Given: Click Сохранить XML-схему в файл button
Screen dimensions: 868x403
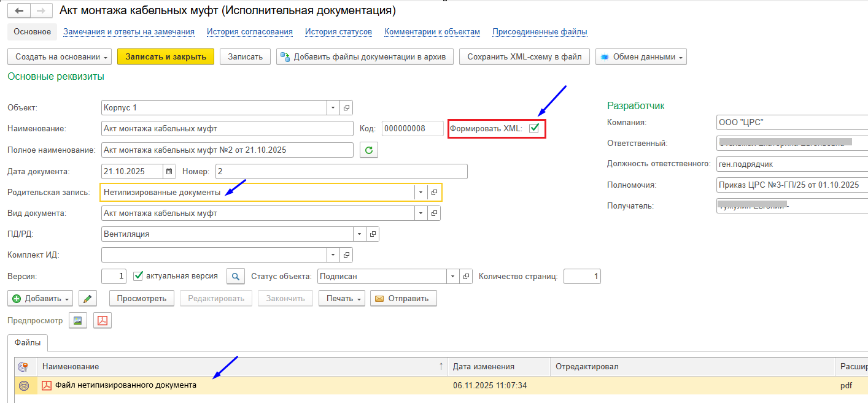Looking at the screenshot, I should tap(524, 57).
